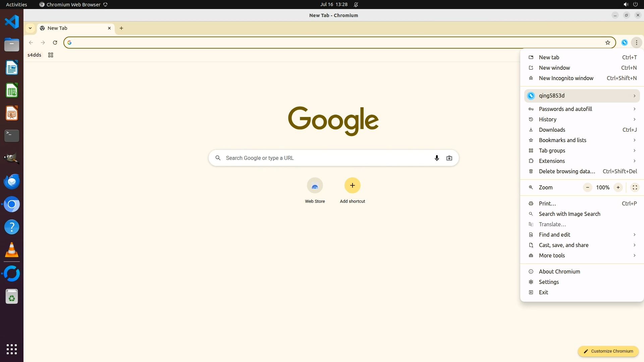Open tab groups grid in bookmarks bar
This screenshot has height=362, width=644.
click(x=51, y=55)
